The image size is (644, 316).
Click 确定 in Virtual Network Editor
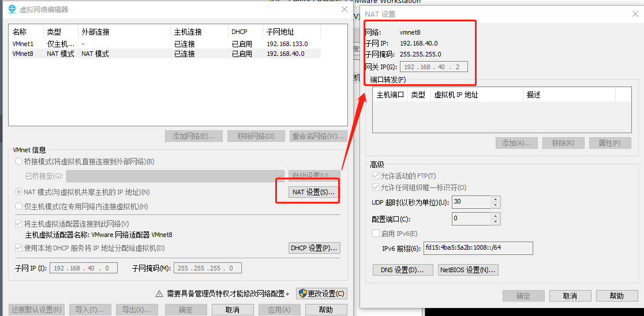click(186, 310)
